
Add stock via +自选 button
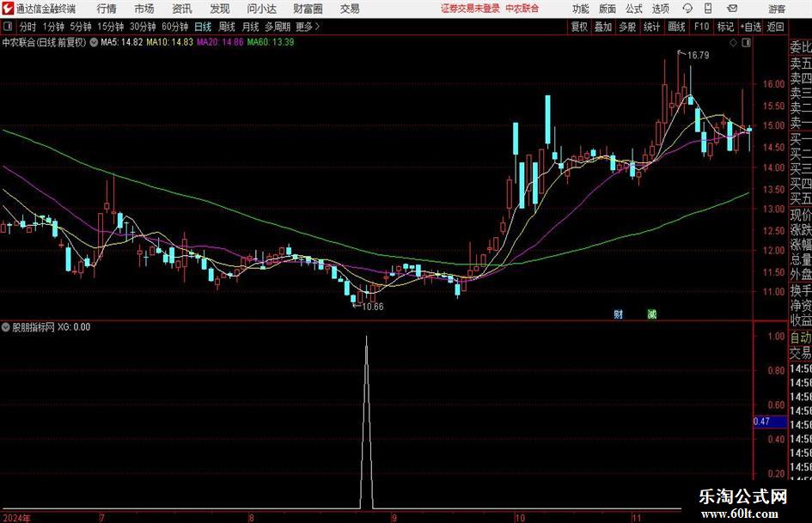[751, 27]
